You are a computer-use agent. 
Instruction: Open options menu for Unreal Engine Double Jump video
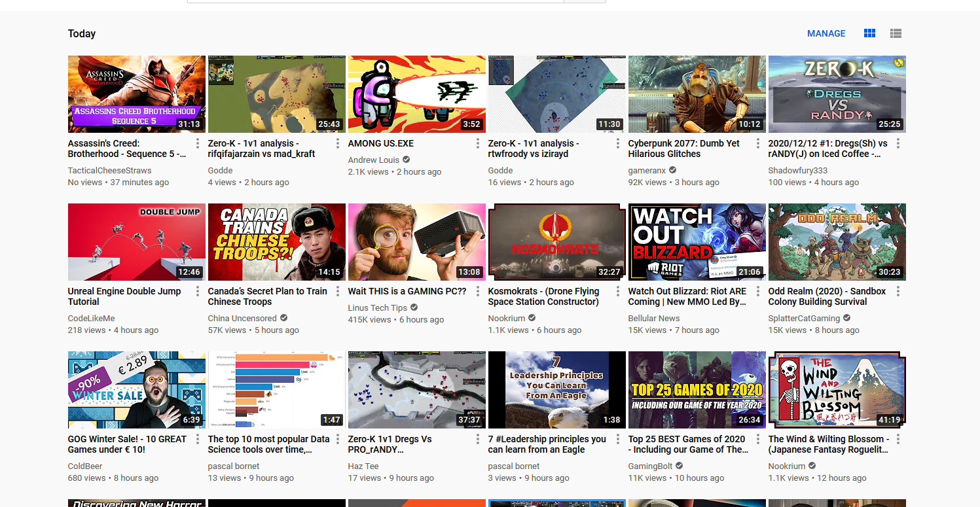coord(198,291)
